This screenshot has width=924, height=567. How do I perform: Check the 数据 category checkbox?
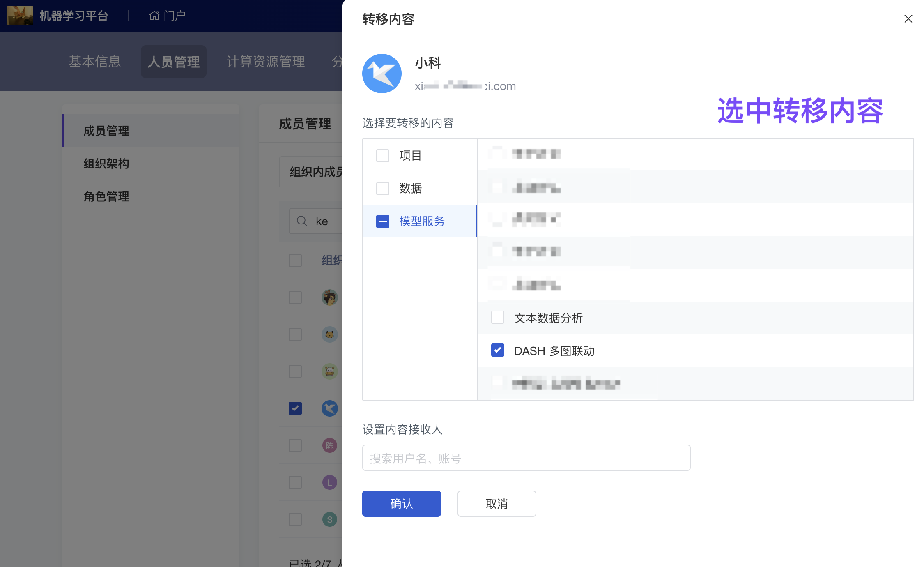(x=383, y=189)
